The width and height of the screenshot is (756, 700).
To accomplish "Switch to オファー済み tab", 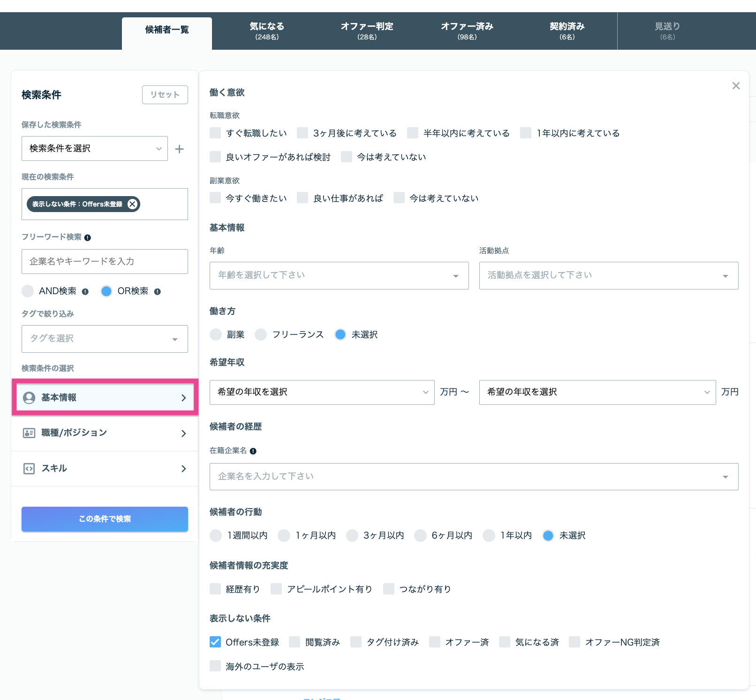I will (467, 31).
